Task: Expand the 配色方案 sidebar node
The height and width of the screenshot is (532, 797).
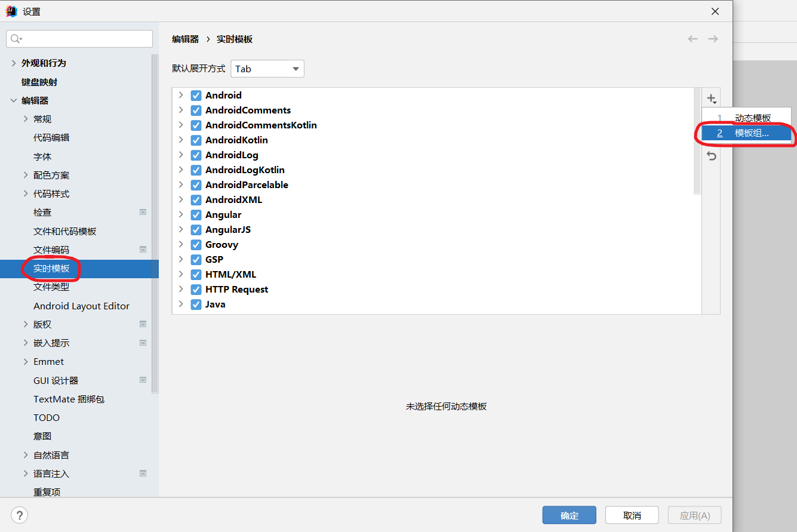Action: pyautogui.click(x=26, y=175)
